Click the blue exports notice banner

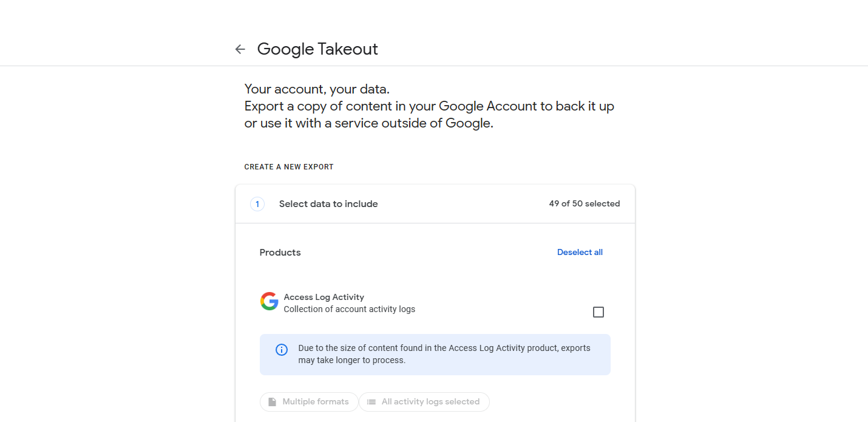435,355
